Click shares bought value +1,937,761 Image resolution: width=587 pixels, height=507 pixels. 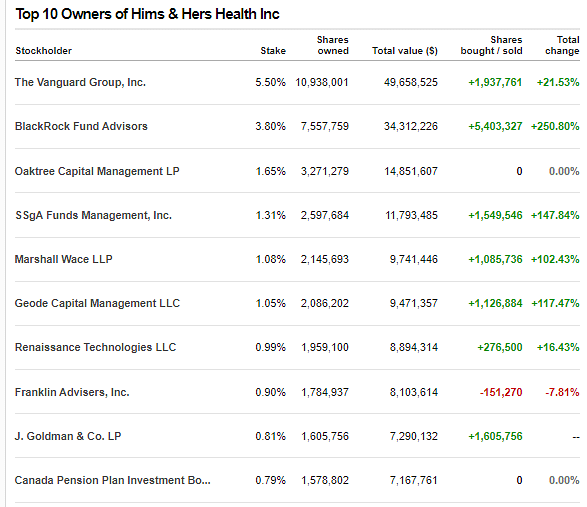pyautogui.click(x=495, y=82)
